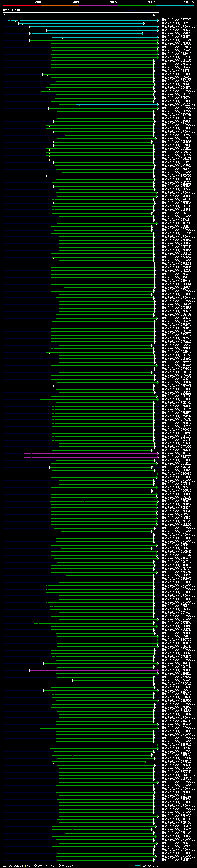Screen dimensions: 197x868
Task: Open hit UniRef100_A7P6S3
Action: (176, 30)
